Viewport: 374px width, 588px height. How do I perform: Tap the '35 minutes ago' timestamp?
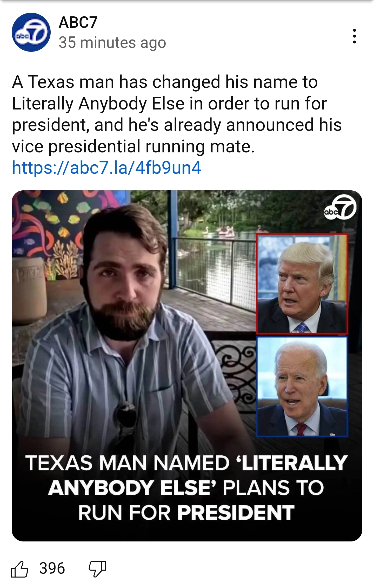pyautogui.click(x=112, y=42)
